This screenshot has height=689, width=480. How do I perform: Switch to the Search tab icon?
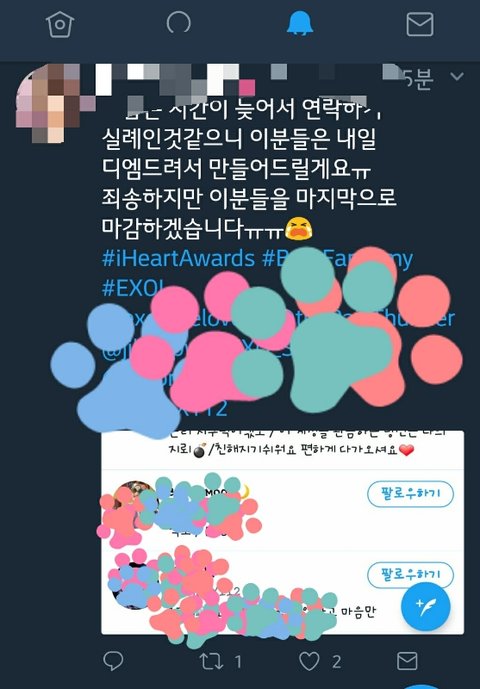[x=179, y=23]
